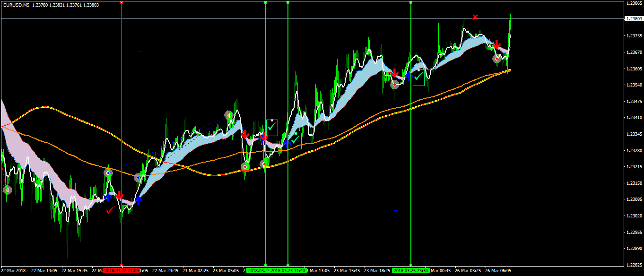Select the red check mark below the candles
This screenshot has width=644, height=276.
click(110, 210)
